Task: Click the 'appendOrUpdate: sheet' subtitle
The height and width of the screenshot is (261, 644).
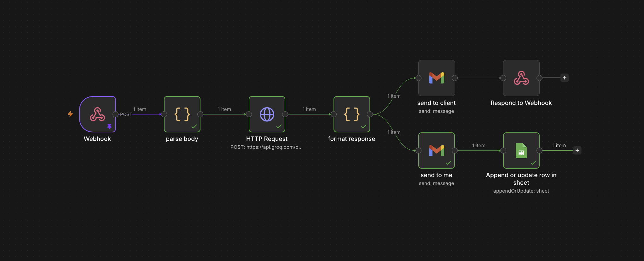Action: click(521, 191)
